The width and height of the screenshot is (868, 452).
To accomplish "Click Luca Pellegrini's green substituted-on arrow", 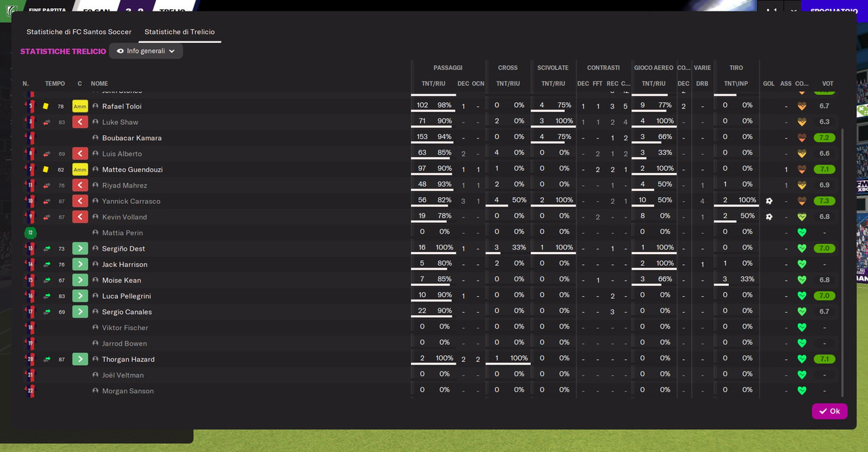I will click(80, 296).
